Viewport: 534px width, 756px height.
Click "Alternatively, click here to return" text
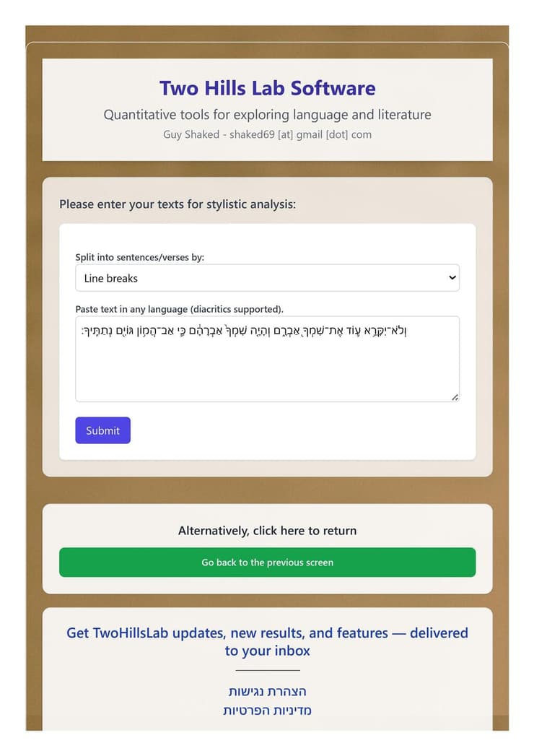tap(267, 531)
